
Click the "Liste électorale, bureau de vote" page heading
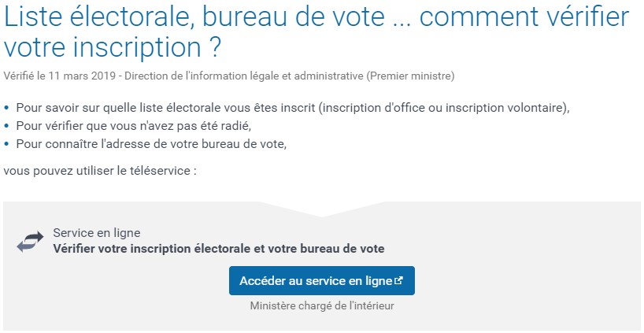click(x=316, y=33)
